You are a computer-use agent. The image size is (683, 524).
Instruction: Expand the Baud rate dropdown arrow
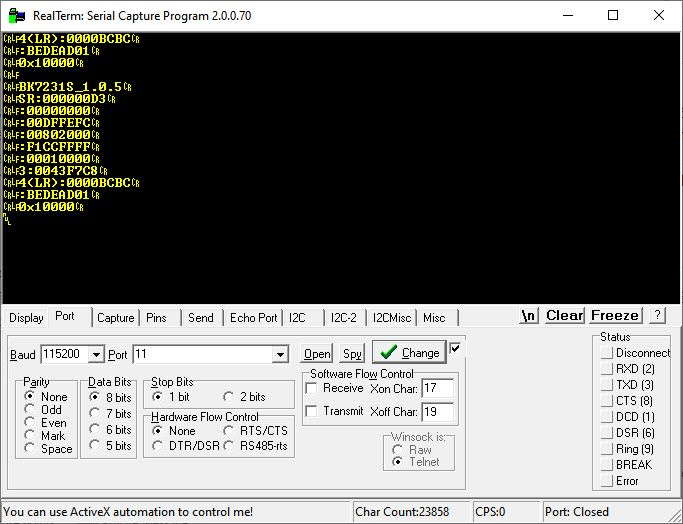tap(96, 354)
